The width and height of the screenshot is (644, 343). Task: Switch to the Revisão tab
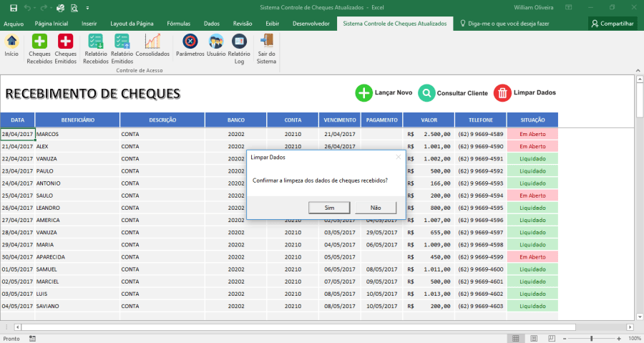(243, 24)
